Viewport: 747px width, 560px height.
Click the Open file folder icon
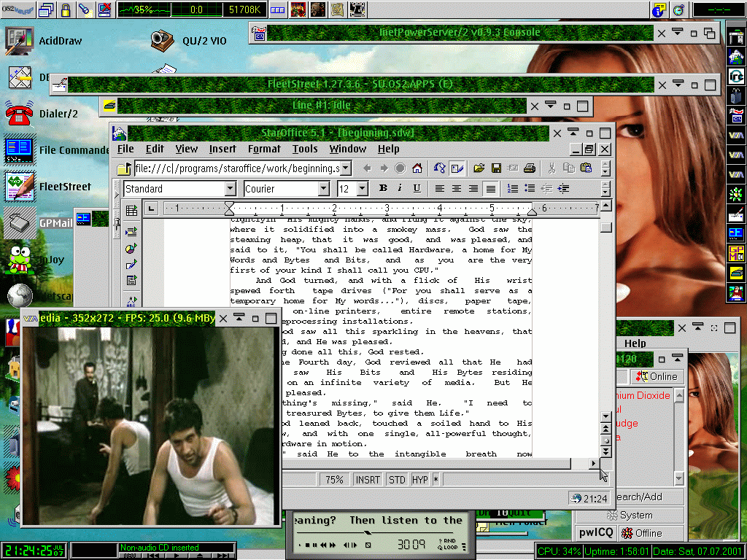[479, 168]
